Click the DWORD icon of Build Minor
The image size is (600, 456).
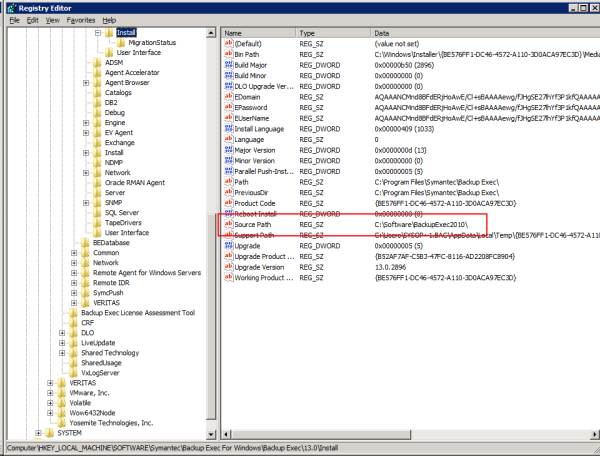228,75
